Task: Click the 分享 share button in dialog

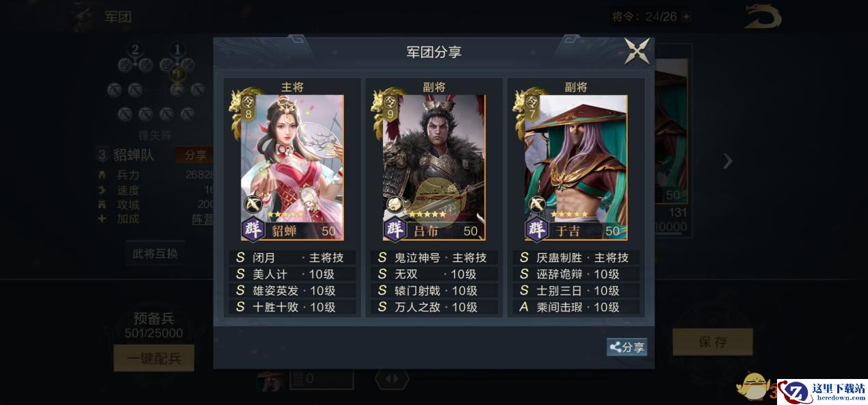Action: pyautogui.click(x=627, y=347)
